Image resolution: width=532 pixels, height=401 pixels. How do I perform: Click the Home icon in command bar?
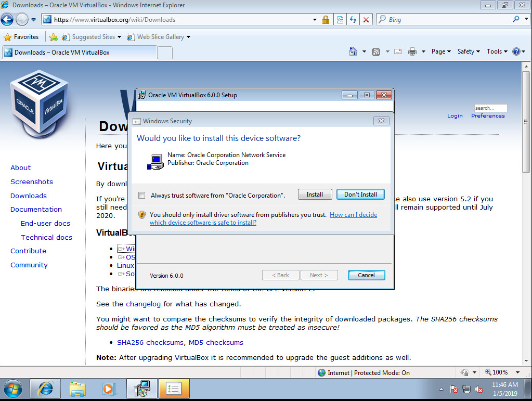(x=353, y=51)
